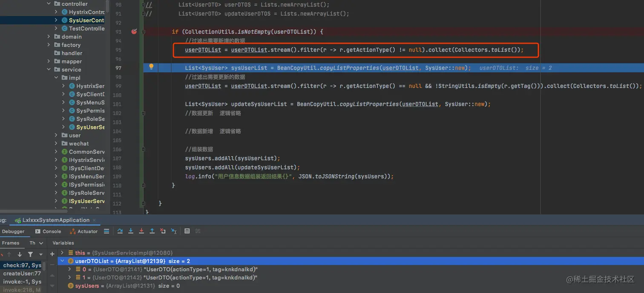This screenshot has height=293, width=644.
Task: Click the log.info line in editor
Action: click(289, 176)
